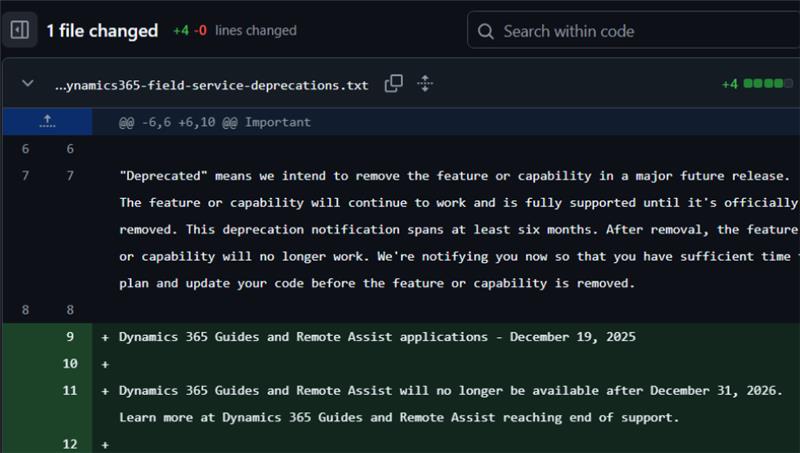Type in Search within code field
Screen dimensions: 800x453
pos(640,31)
